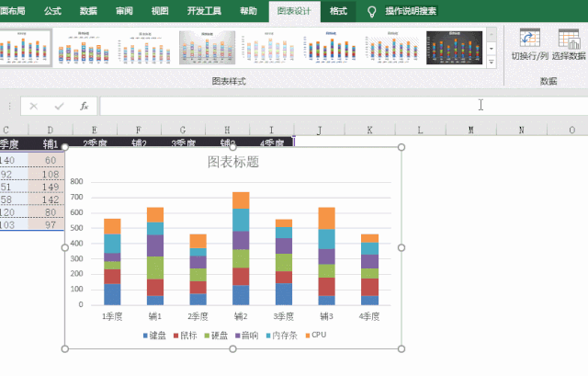The image size is (588, 376).
Task: Select column F header
Action: pos(139,131)
